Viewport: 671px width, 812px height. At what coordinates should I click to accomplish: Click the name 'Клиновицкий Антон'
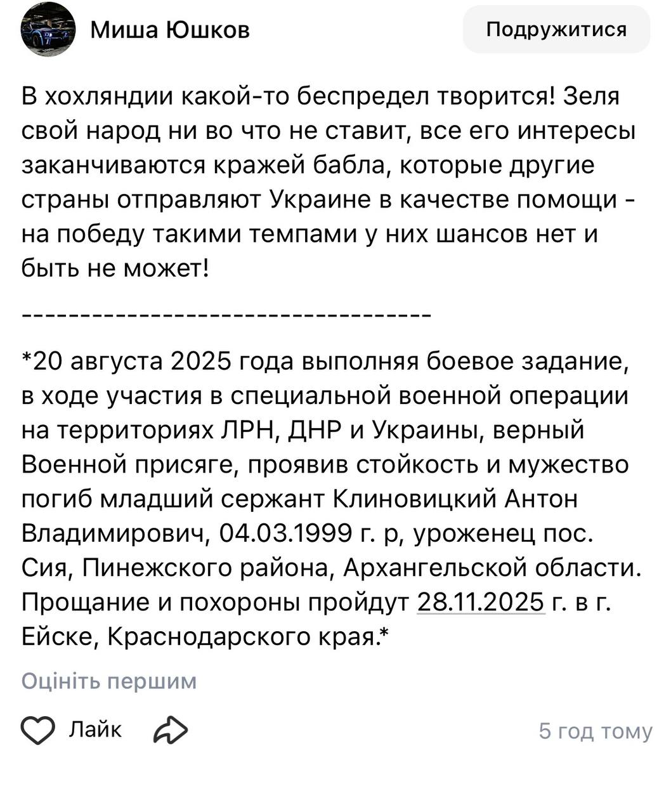tap(456, 499)
